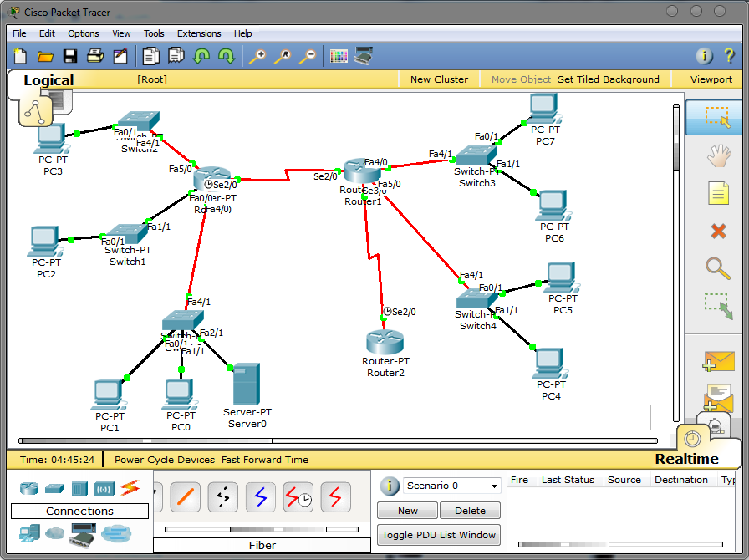Choose the Resize Shape tool
749x560 pixels.
tap(718, 306)
